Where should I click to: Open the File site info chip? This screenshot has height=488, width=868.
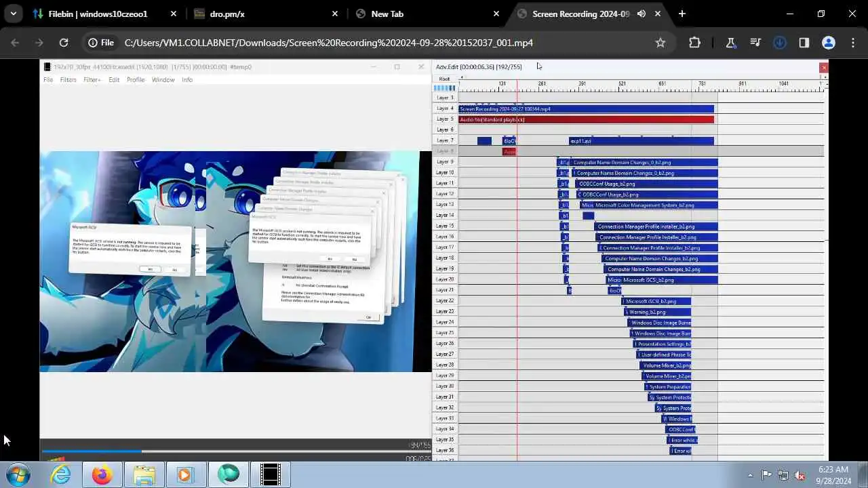(101, 43)
